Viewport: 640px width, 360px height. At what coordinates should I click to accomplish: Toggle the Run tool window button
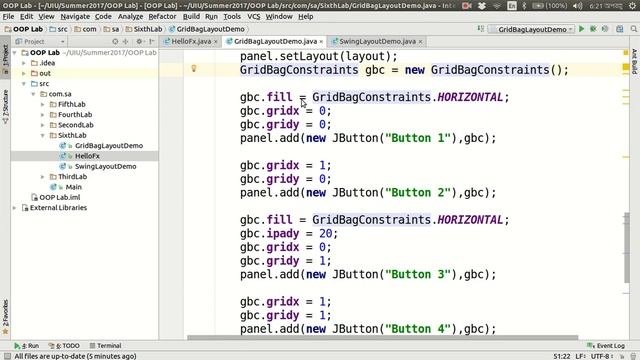point(27,346)
